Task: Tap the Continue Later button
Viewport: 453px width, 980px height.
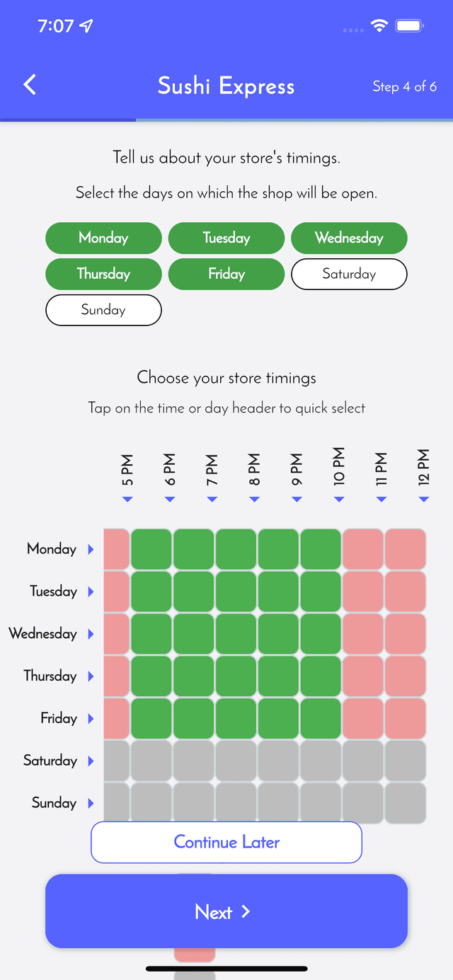Action: pos(226,842)
